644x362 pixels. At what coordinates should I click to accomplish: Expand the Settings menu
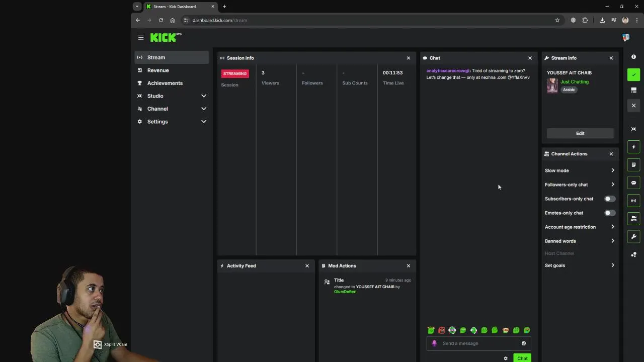tap(172, 121)
